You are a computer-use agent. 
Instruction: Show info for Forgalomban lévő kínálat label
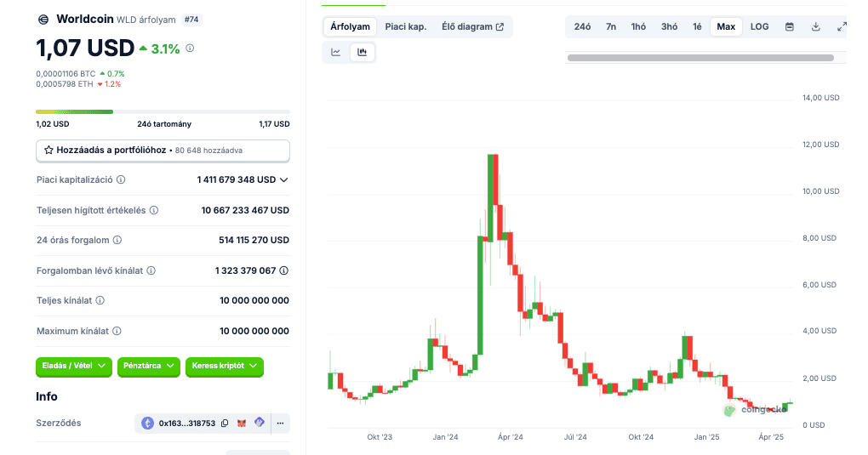pos(151,270)
